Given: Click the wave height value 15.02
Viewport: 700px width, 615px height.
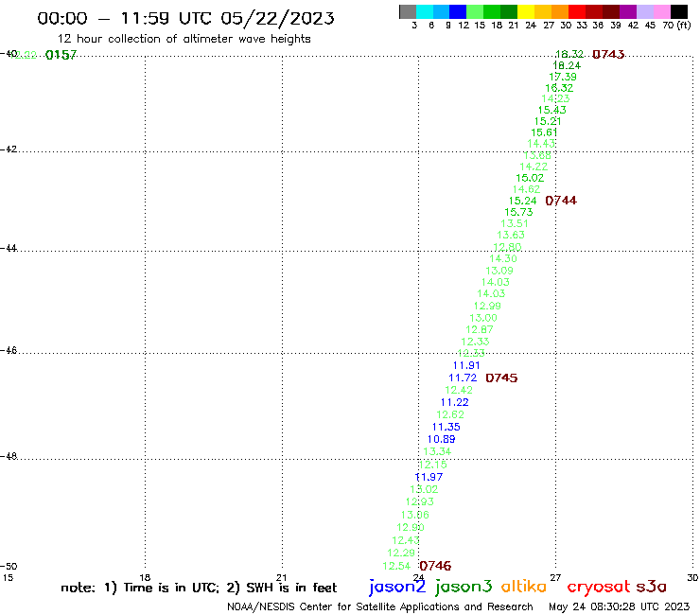Looking at the screenshot, I should click(x=530, y=178).
